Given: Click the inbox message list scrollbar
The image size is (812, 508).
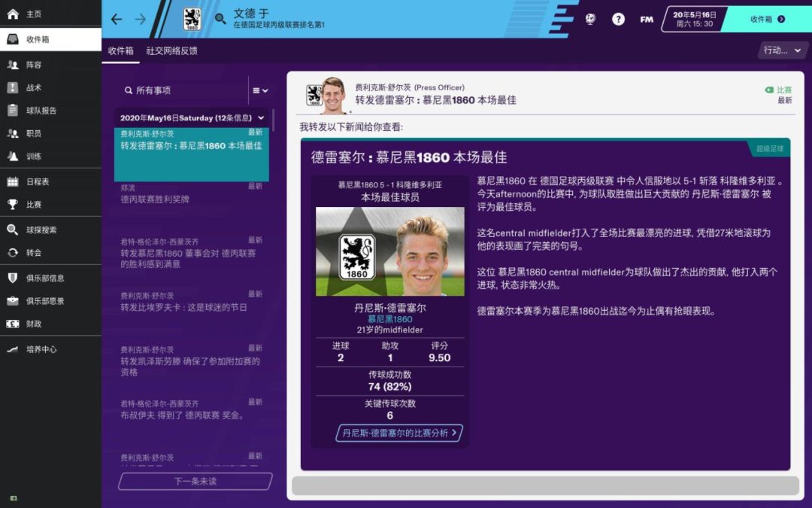Looking at the screenshot, I should [x=273, y=120].
